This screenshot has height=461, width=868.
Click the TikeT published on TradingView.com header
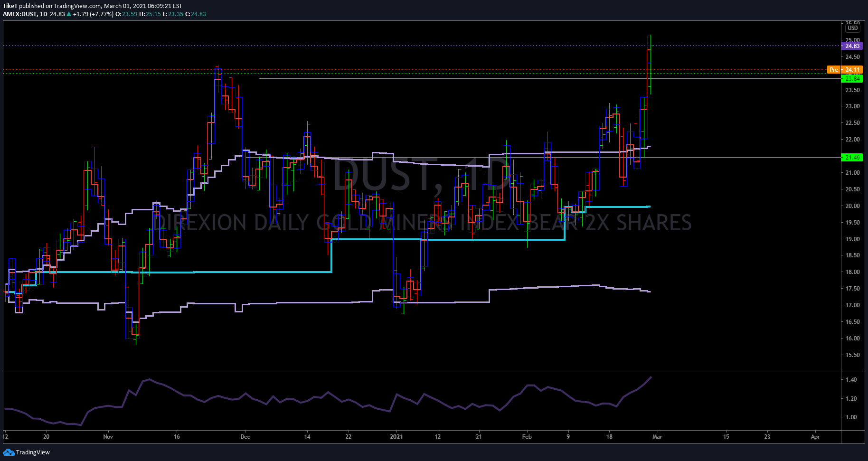(x=93, y=6)
